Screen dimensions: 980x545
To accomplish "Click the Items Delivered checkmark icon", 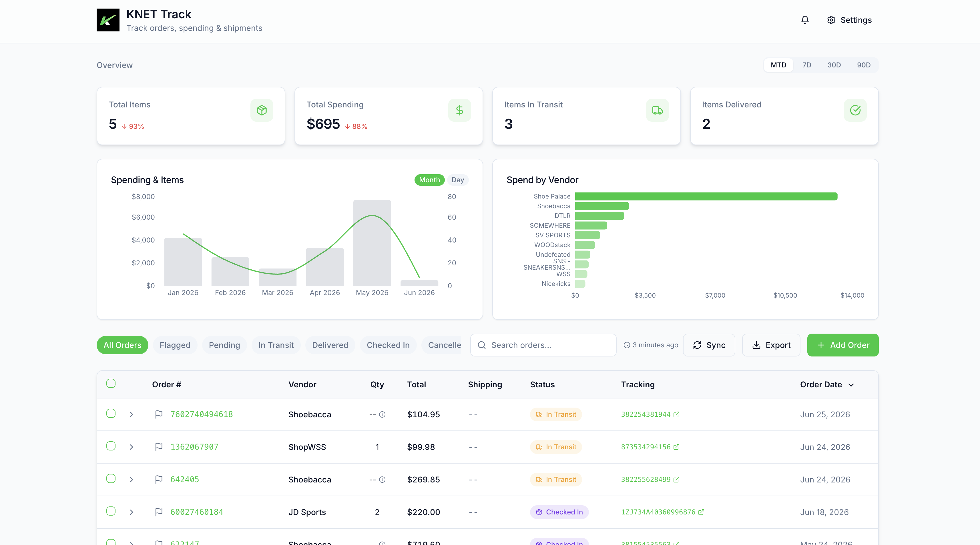I will 855,110.
